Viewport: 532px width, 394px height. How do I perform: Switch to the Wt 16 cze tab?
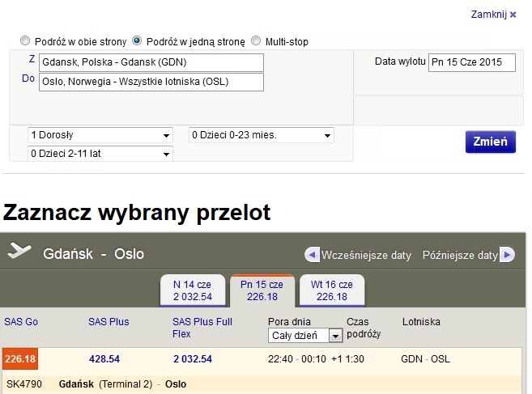click(332, 290)
